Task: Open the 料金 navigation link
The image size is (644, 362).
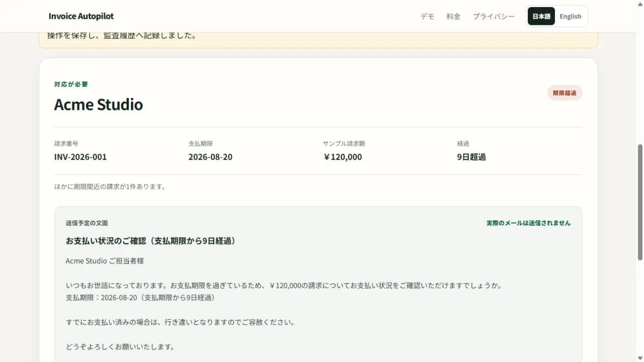Action: click(x=454, y=16)
